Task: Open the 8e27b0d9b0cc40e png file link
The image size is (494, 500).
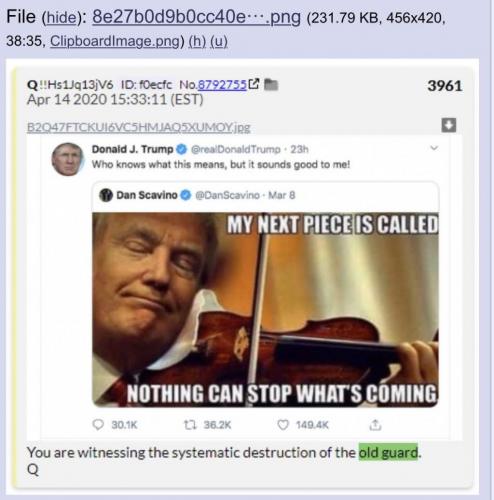Action: click(196, 16)
